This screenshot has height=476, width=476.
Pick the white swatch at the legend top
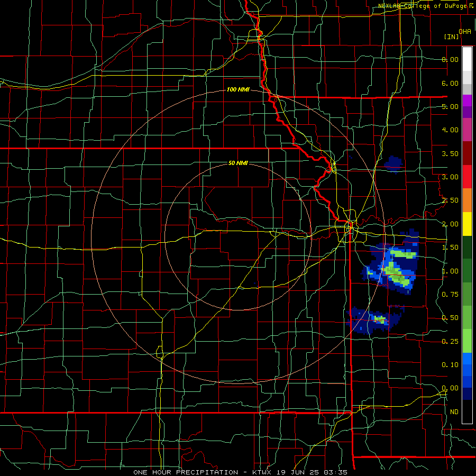click(467, 59)
